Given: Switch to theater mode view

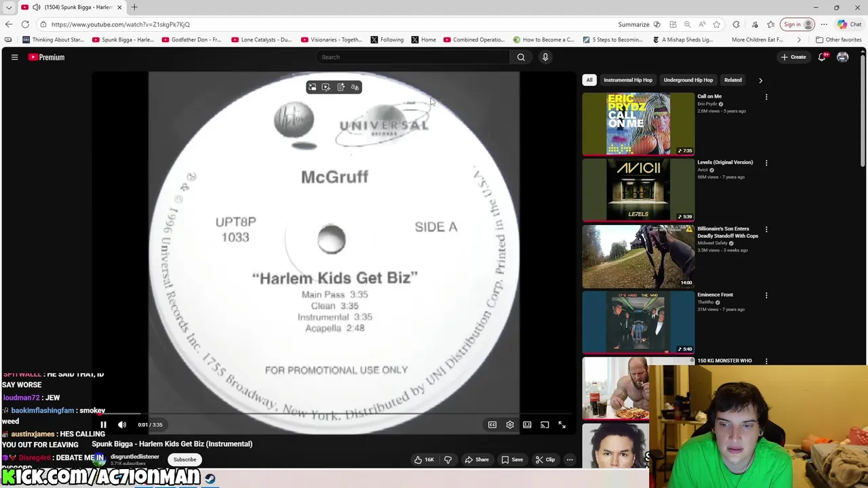Looking at the screenshot, I should pos(527,425).
